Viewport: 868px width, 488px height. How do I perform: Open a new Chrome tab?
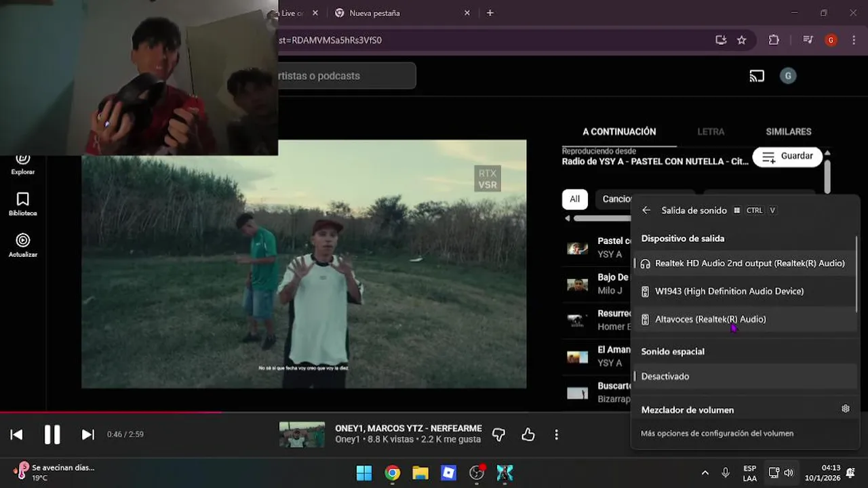coord(490,13)
